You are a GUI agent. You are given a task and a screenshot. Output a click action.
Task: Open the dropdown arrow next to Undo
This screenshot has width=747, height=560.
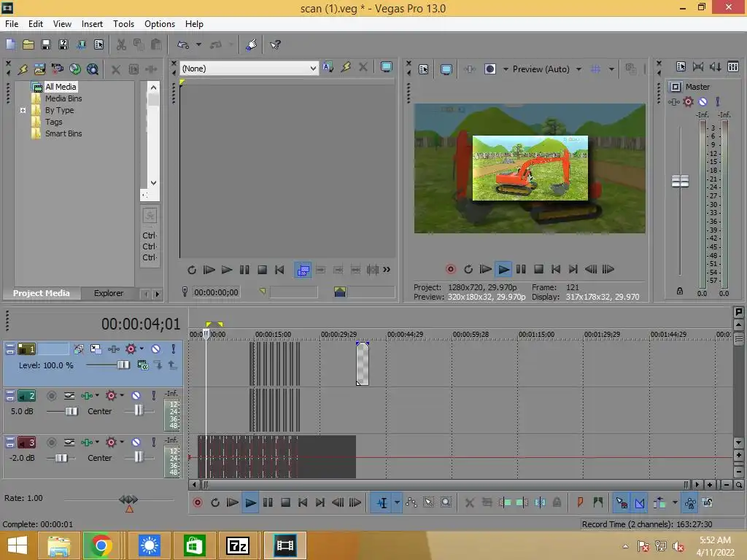click(x=198, y=44)
